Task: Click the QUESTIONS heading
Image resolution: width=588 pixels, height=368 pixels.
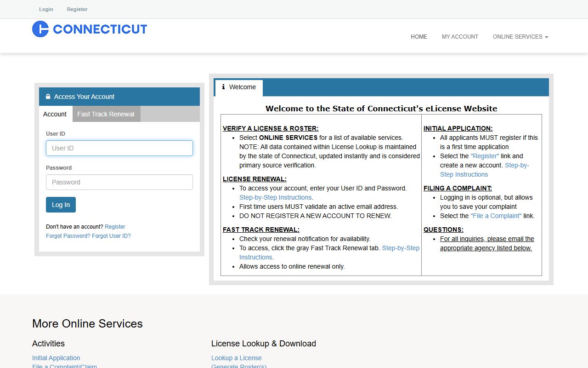Action: [x=443, y=230]
